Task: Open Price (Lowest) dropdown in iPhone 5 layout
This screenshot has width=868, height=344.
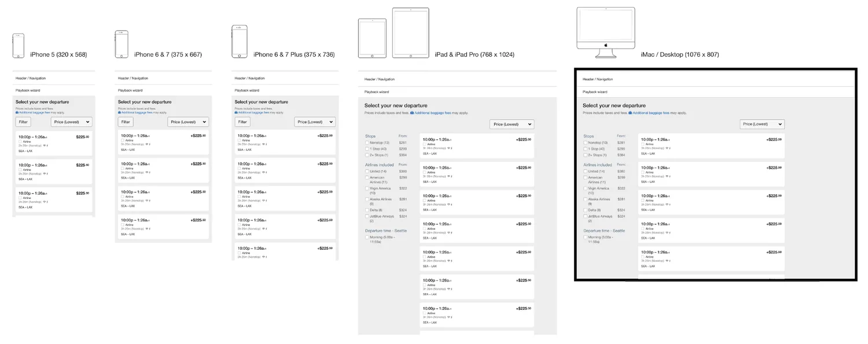Action: pos(72,122)
